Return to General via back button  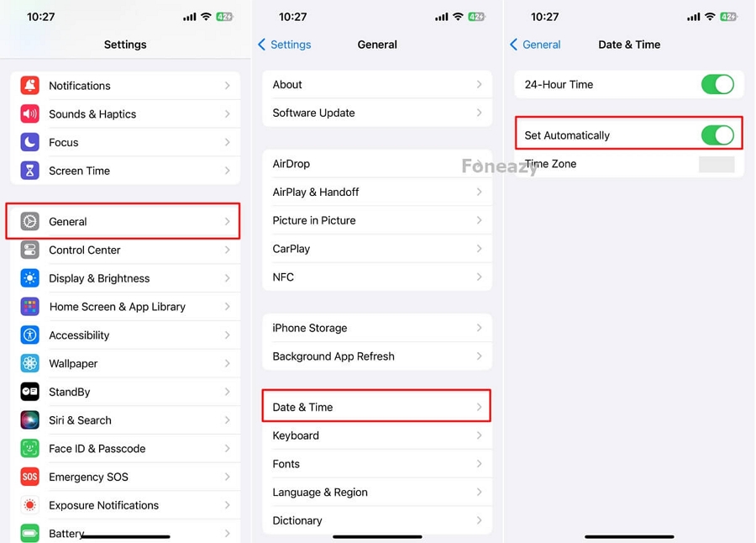(x=535, y=45)
